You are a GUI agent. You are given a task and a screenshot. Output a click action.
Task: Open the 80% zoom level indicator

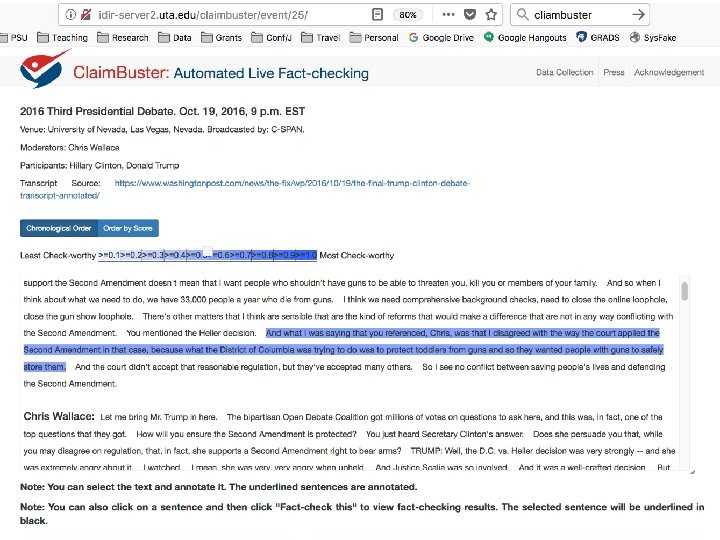(408, 15)
